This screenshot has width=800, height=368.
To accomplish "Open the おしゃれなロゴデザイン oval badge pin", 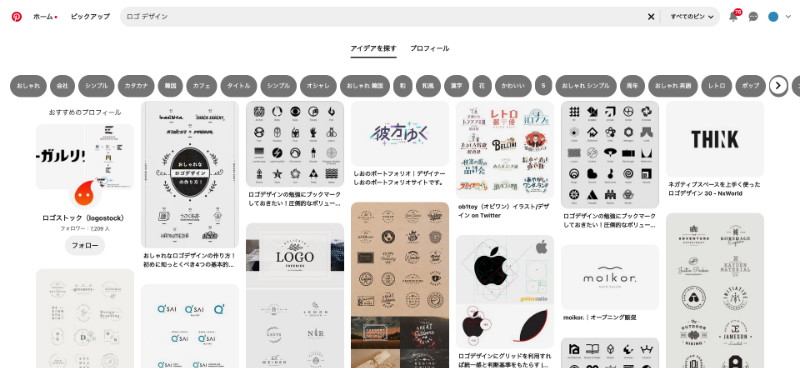I will (190, 175).
